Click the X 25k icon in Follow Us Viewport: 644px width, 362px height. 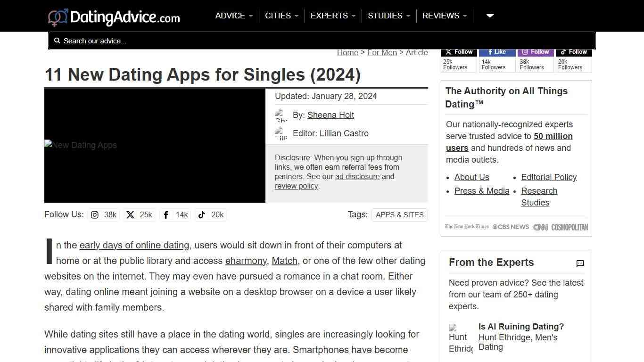(130, 215)
